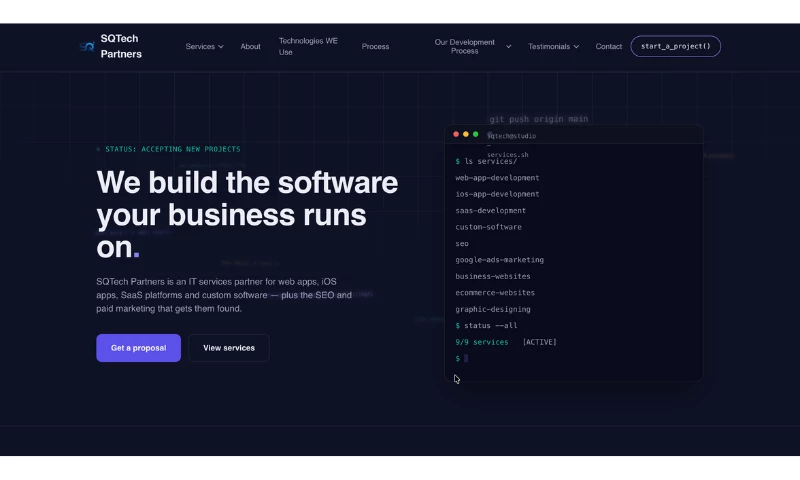
Task: Click the green status indicator dot
Action: 98,149
